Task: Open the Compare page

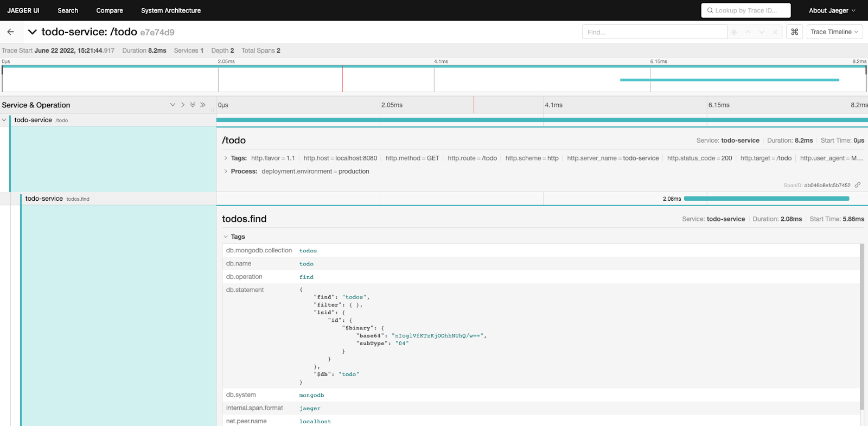Action: [x=110, y=10]
